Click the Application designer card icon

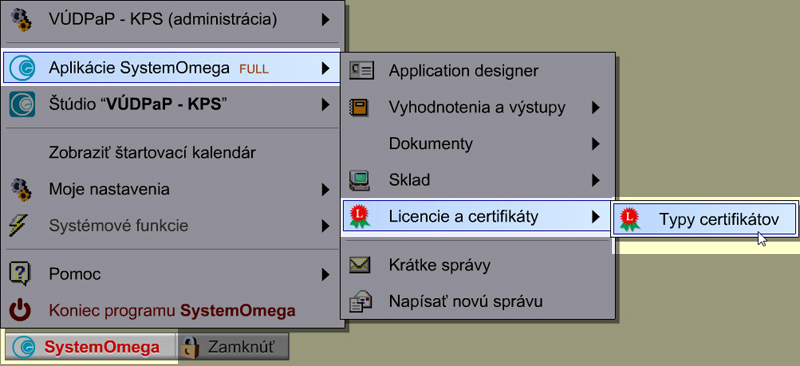pos(361,71)
